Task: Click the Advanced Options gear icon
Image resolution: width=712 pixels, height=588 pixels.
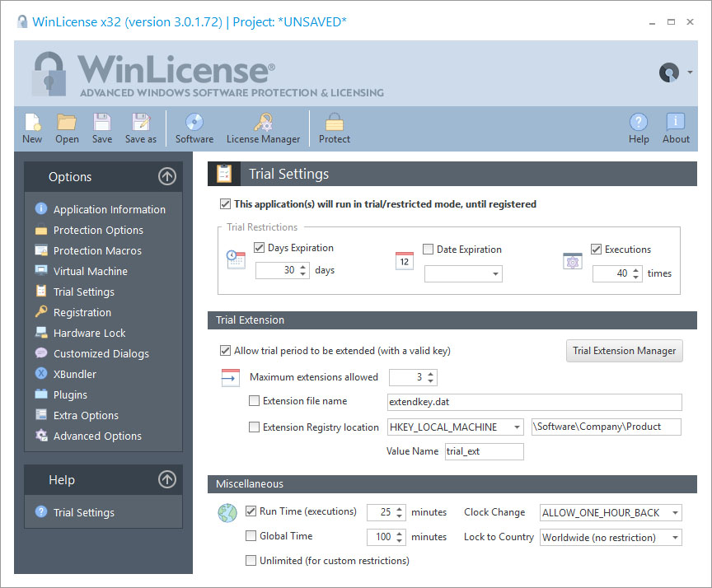Action: (x=41, y=435)
